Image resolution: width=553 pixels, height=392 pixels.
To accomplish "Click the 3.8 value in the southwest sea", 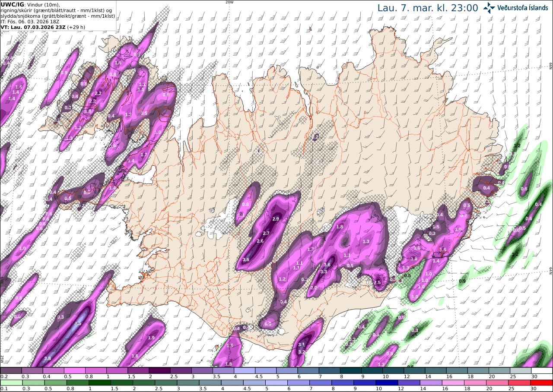I will pos(48,358).
